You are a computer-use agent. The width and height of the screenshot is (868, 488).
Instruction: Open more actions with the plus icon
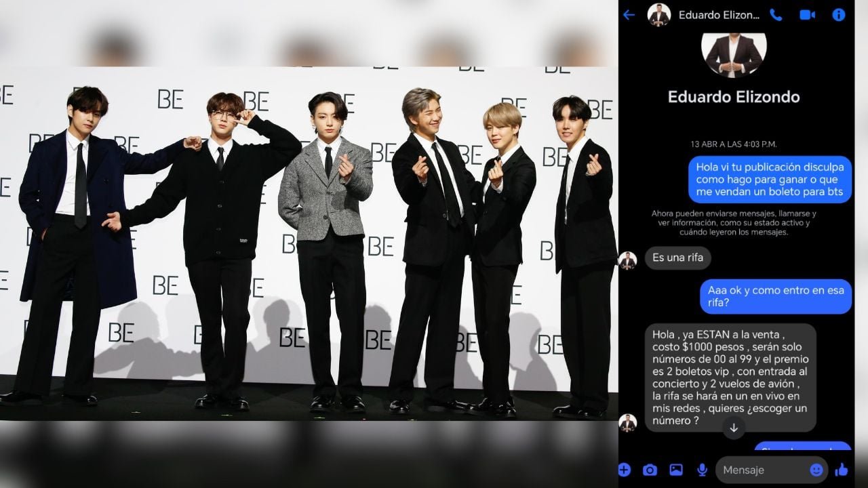pyautogui.click(x=625, y=470)
